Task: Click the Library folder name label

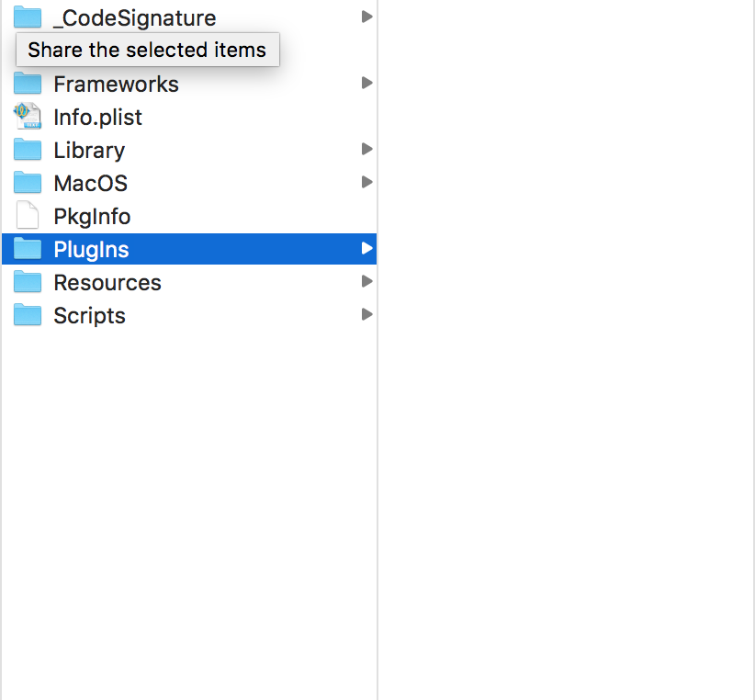Action: (x=89, y=150)
